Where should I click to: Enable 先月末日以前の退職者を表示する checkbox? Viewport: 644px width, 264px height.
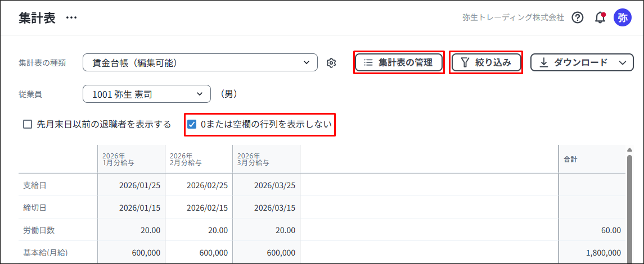[x=27, y=124]
